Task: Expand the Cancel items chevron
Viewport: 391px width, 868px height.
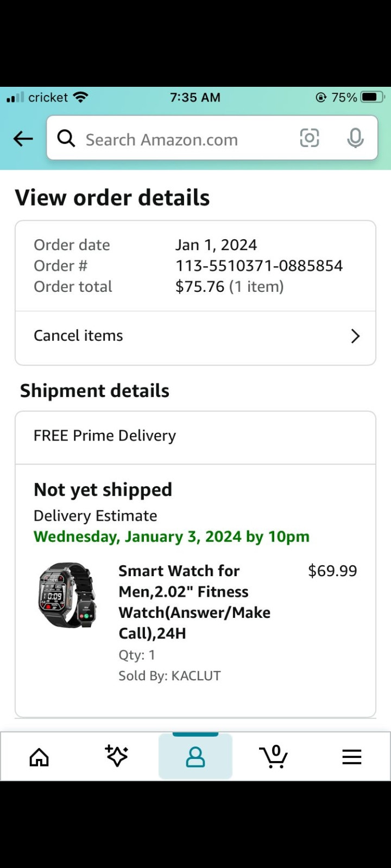Action: [355, 336]
